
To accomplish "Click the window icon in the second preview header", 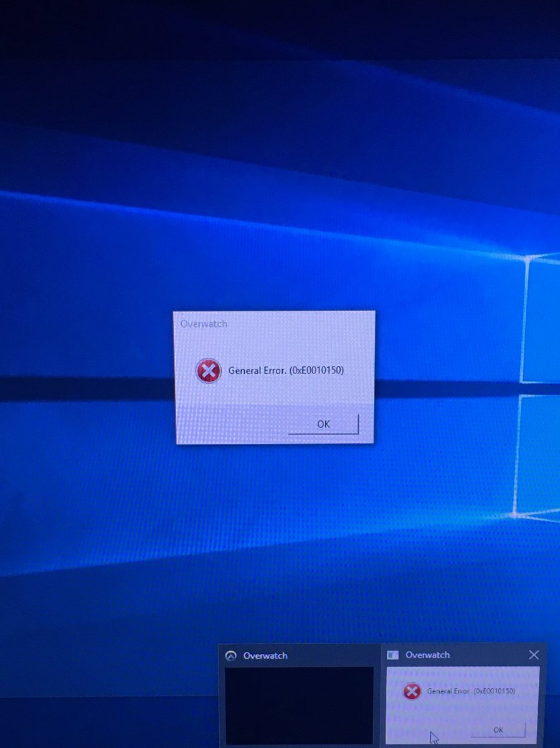I will 392,655.
